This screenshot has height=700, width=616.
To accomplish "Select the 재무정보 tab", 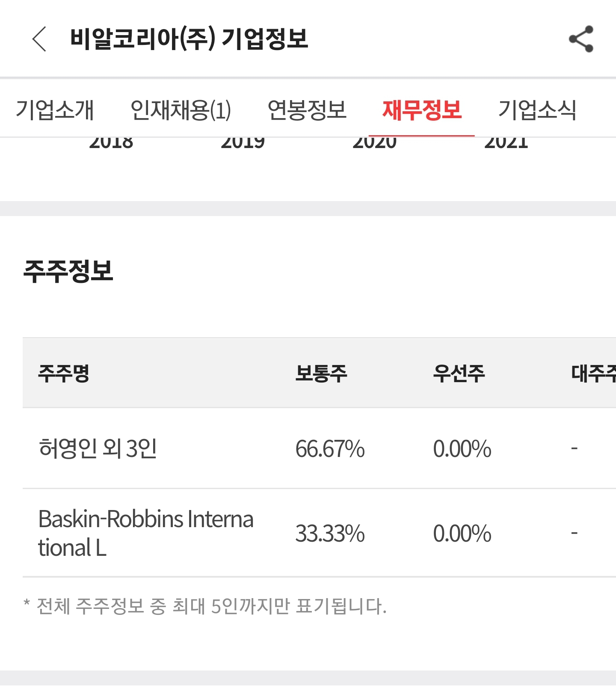I will (422, 110).
